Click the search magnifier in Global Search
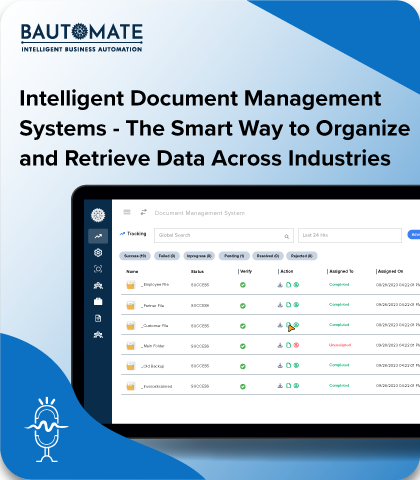The width and height of the screenshot is (420, 480). [287, 236]
